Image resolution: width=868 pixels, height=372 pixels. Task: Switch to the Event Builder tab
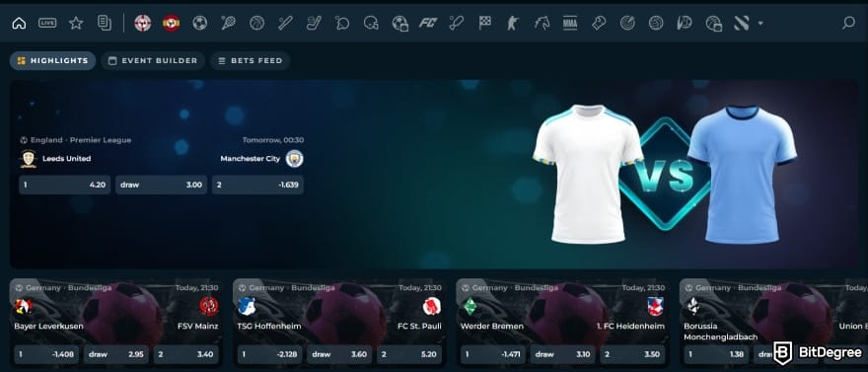coord(153,61)
